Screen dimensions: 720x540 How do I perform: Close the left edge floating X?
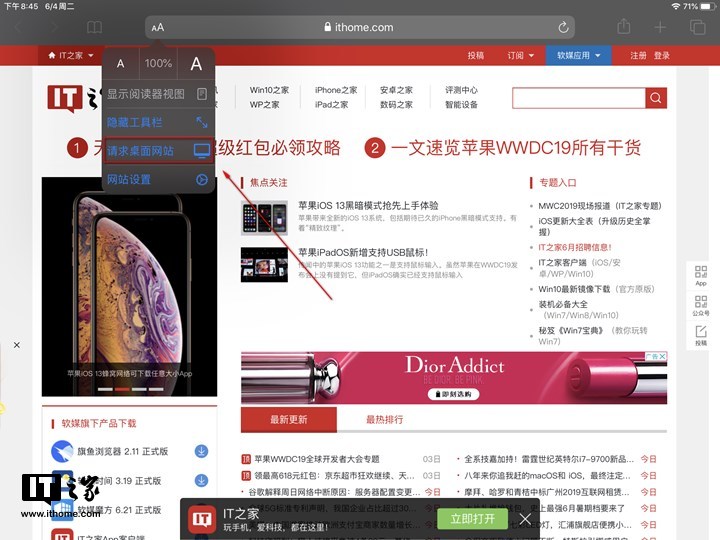[x=17, y=345]
